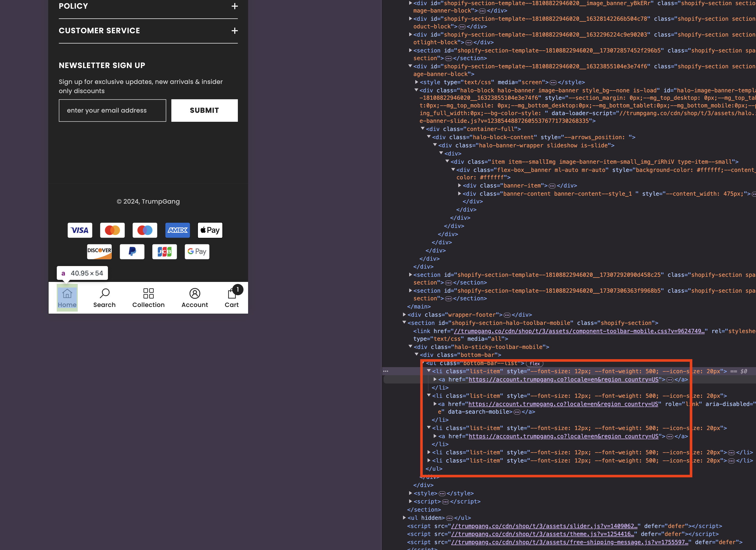Click the three-dots menu beside selected li

(386, 371)
